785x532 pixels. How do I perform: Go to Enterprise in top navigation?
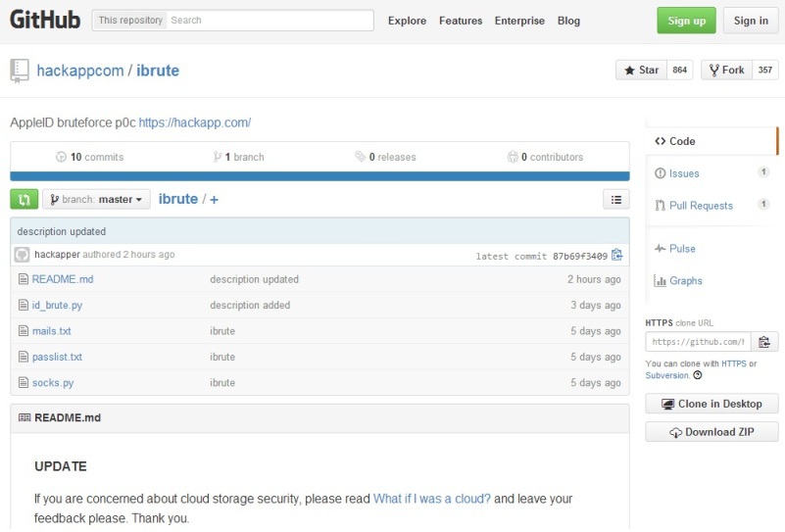tap(519, 21)
